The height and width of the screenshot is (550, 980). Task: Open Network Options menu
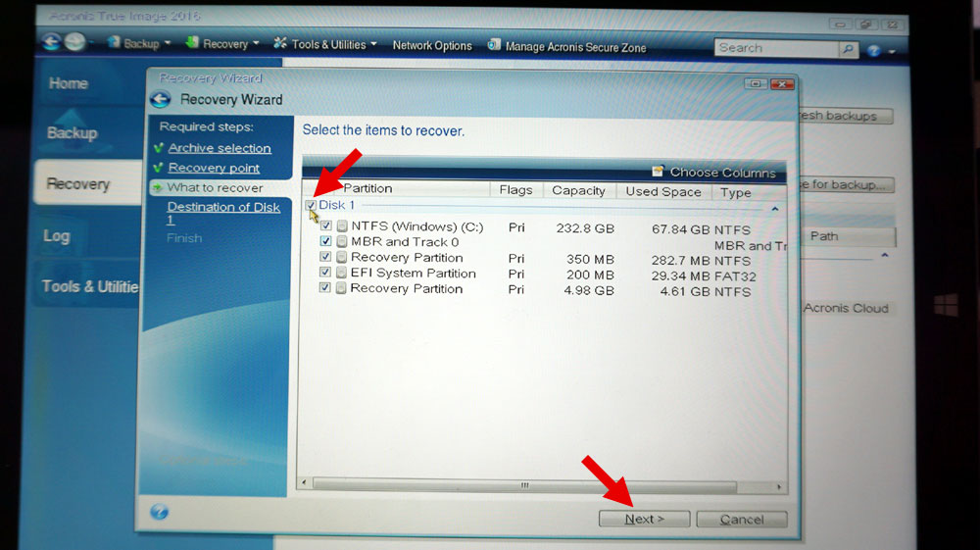click(x=432, y=46)
